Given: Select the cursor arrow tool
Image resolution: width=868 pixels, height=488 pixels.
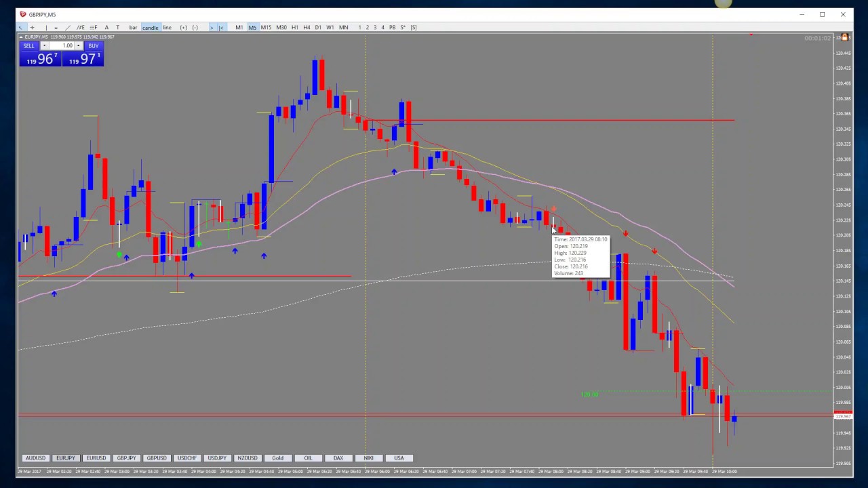Looking at the screenshot, I should (x=20, y=28).
